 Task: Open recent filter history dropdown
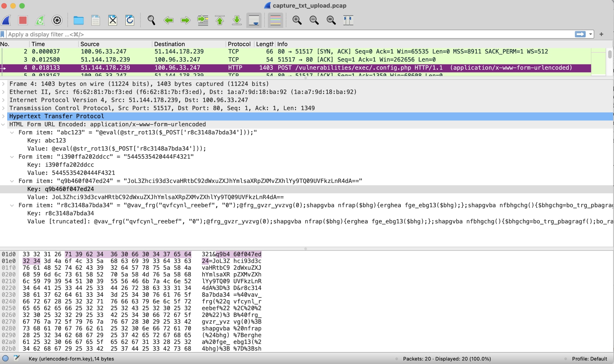pos(590,34)
